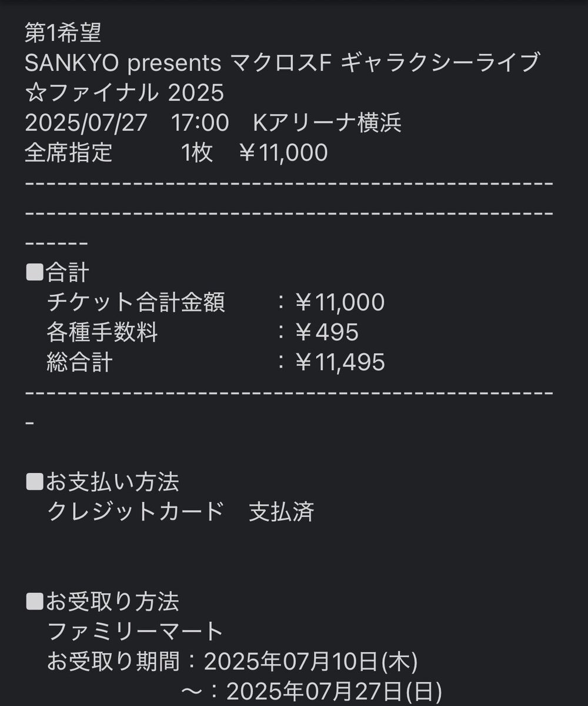Click the お支払い方法 section heading
This screenshot has height=706, width=588.
113,482
